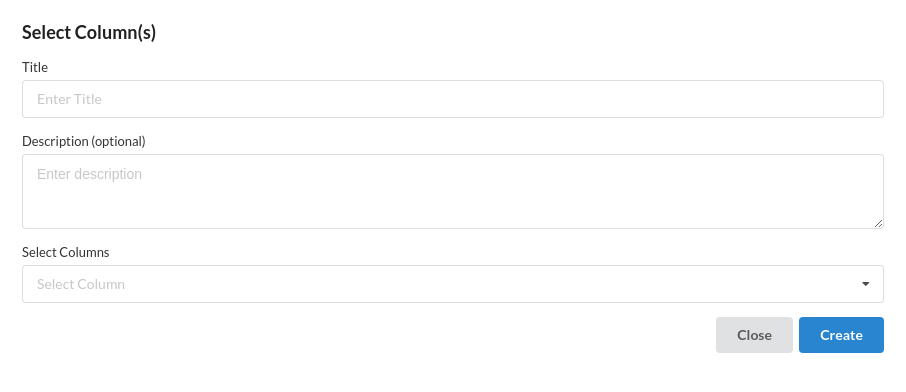Screen dimensions: 906x392
Task: Click the right end of the Title field
Action: point(855,99)
